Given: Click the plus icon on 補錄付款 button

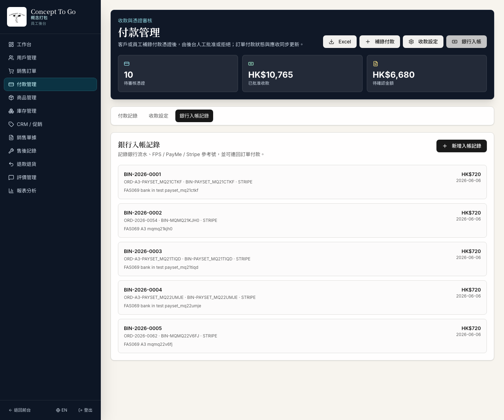Looking at the screenshot, I should click(x=368, y=42).
